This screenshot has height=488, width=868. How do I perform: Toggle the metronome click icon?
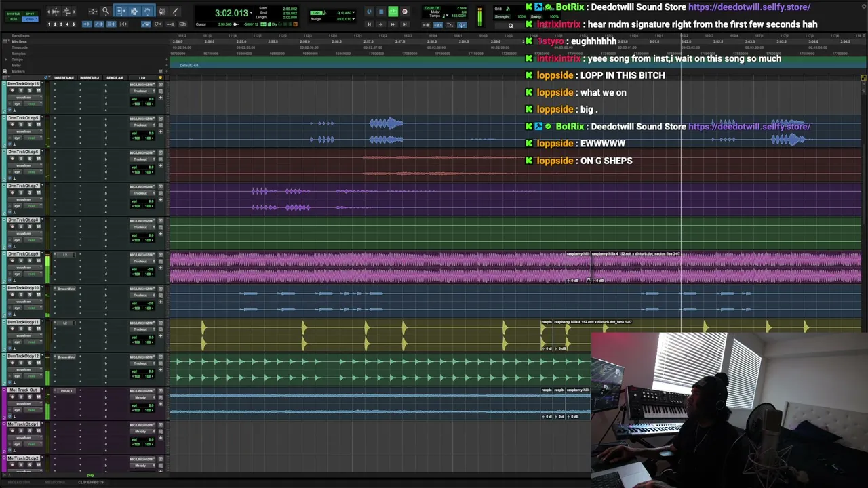(438, 25)
